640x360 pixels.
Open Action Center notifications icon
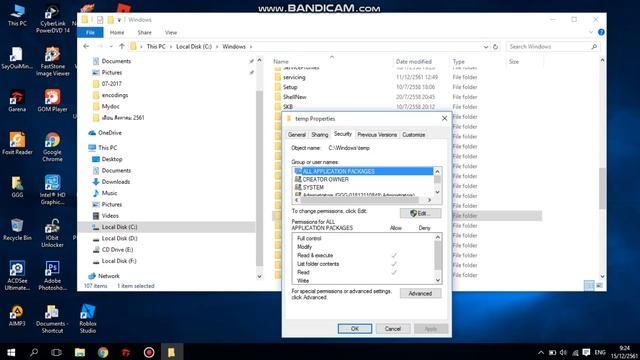587,352
